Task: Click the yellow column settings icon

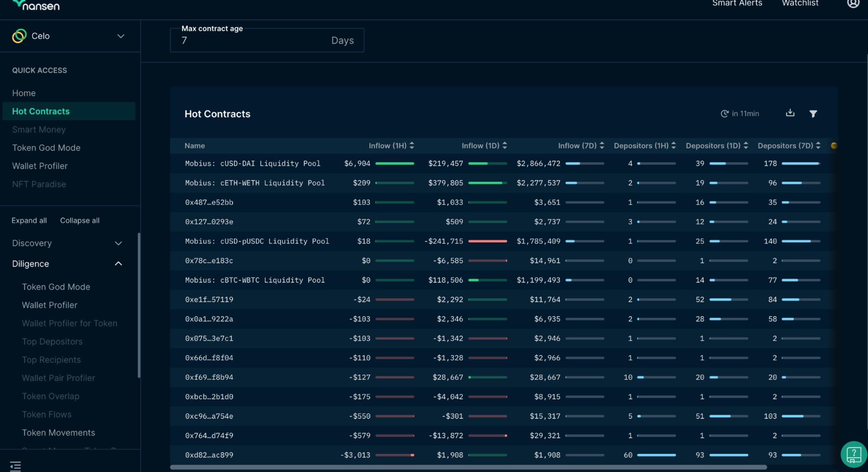Action: (834, 146)
